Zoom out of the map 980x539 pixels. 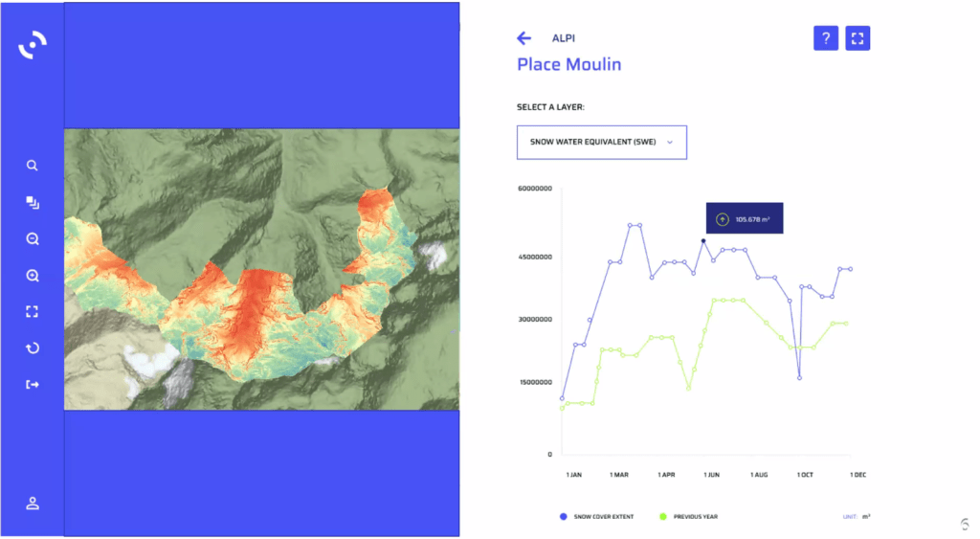(x=33, y=239)
